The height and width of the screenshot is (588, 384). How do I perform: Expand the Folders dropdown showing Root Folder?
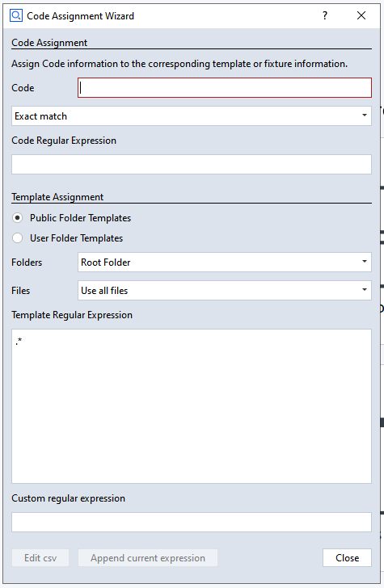tap(225, 262)
